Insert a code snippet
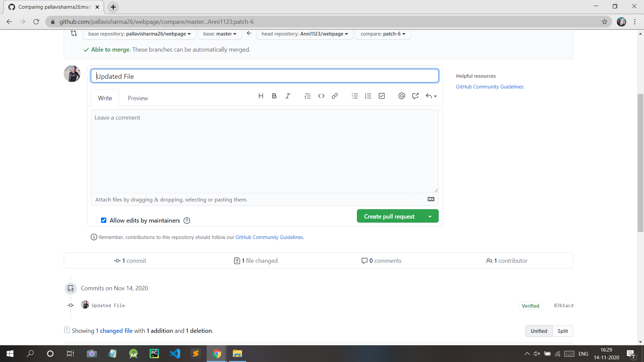Viewport: 644px width, 362px height. pos(321,96)
